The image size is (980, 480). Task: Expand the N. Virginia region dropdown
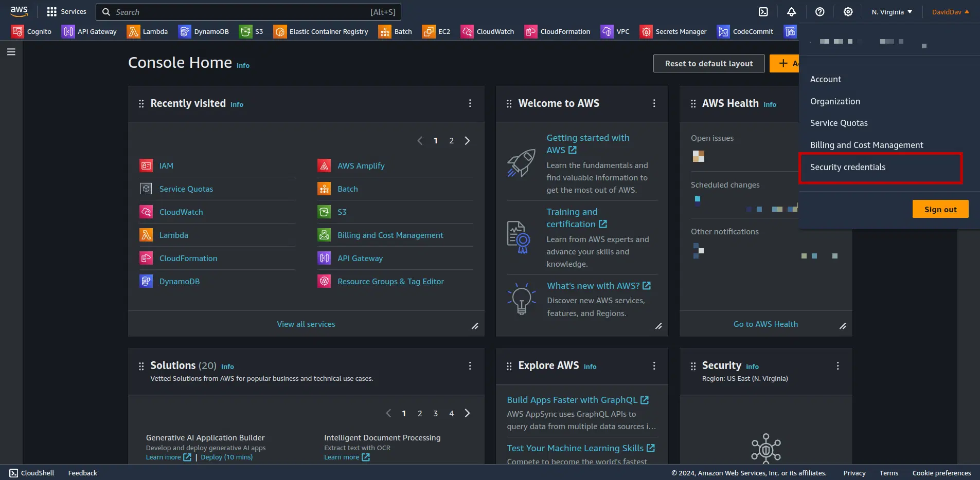point(892,12)
